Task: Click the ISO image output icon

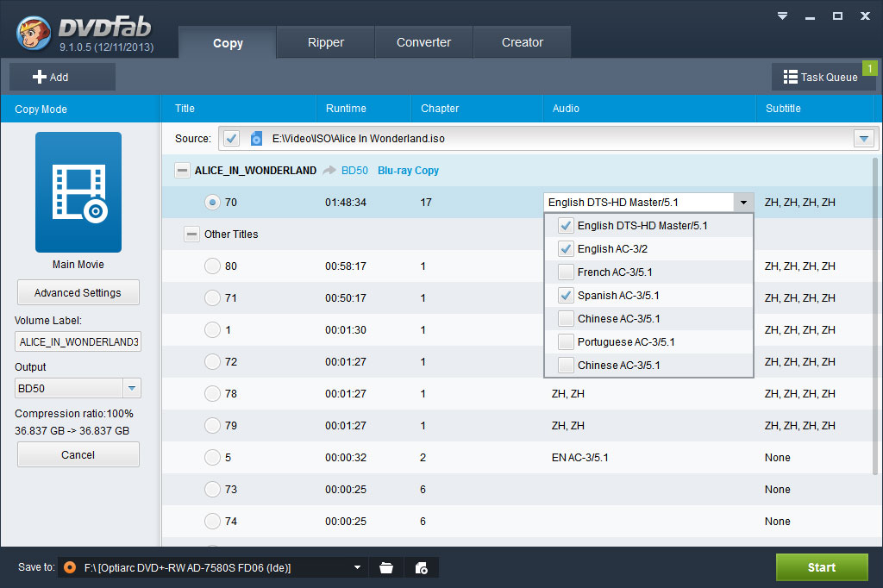Action: (x=421, y=567)
